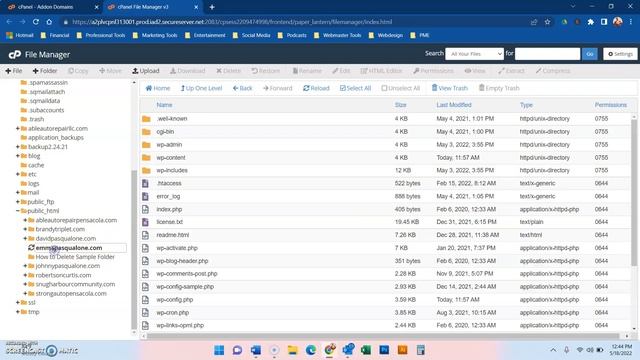Open the Windows Start menu
Viewport: 640px width, 360px height.
point(219,350)
